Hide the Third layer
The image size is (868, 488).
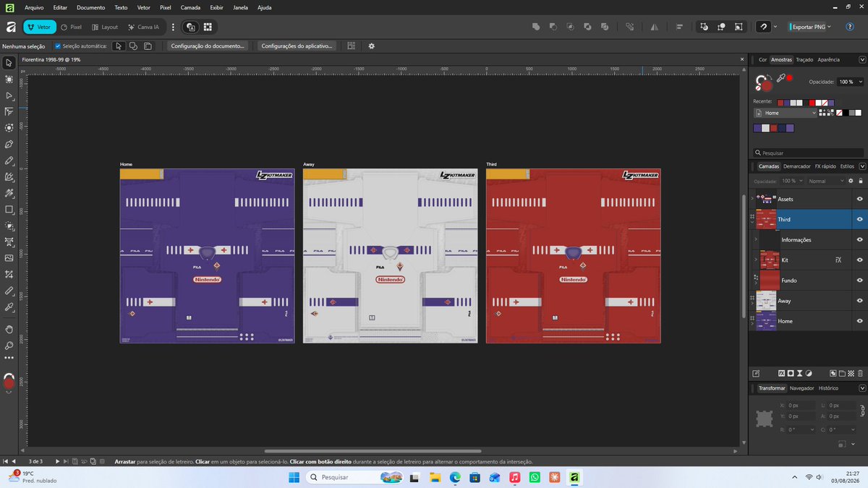point(859,219)
